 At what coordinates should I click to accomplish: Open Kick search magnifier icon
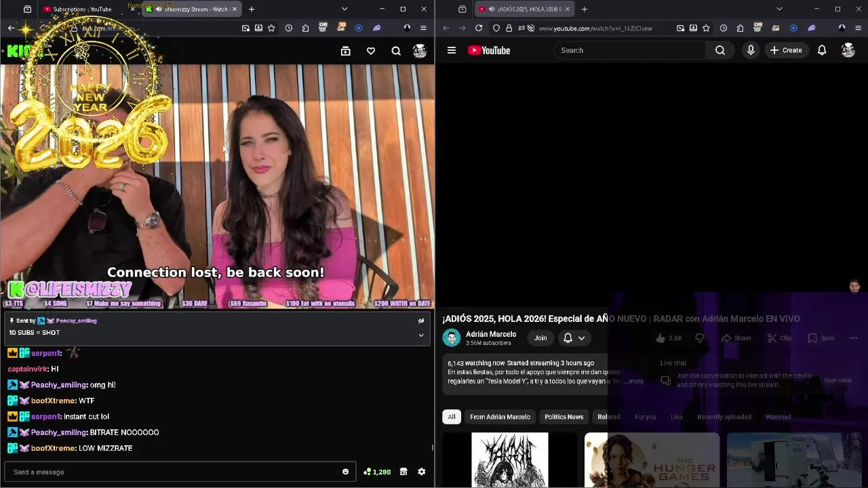pos(396,51)
